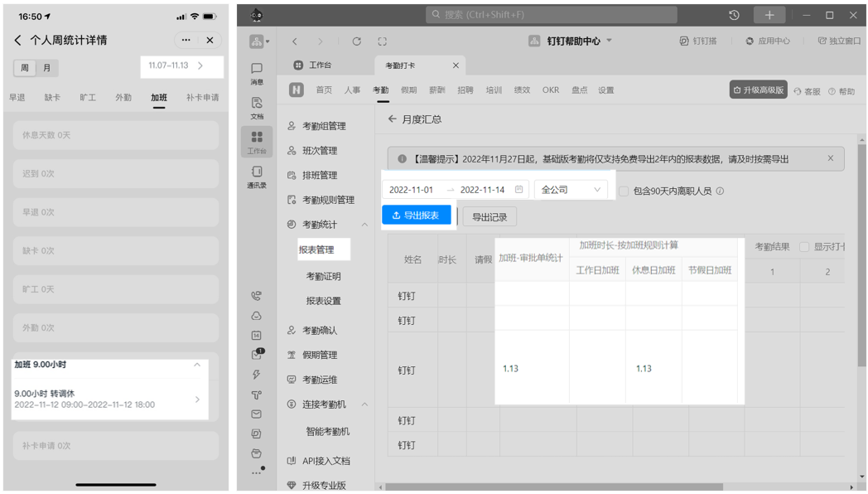Click the date range field starting 2022-11-01

click(x=455, y=190)
